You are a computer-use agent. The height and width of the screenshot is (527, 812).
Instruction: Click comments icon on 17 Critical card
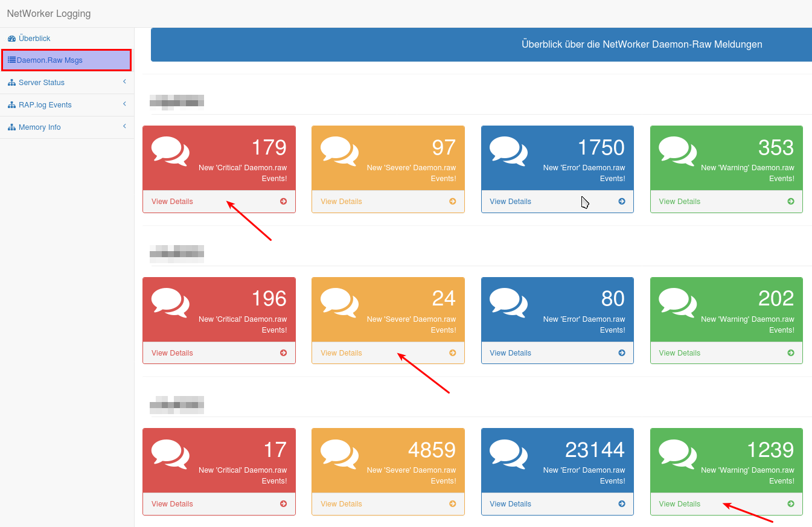point(170,453)
